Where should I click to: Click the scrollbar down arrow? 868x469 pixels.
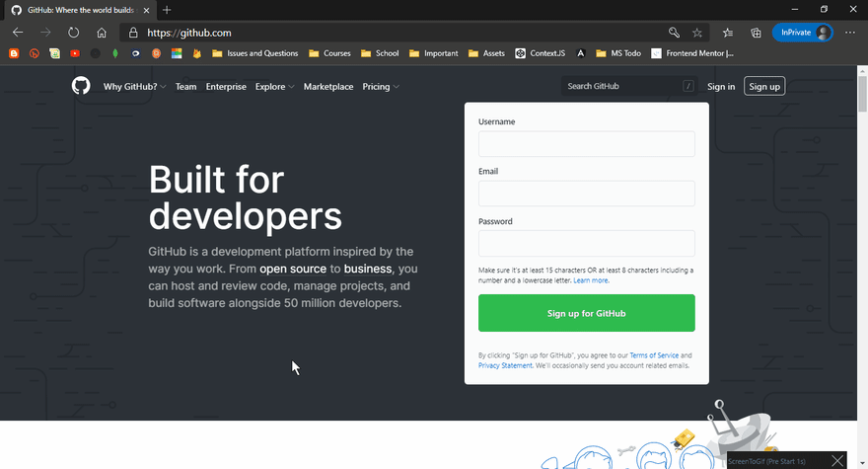coord(862,463)
